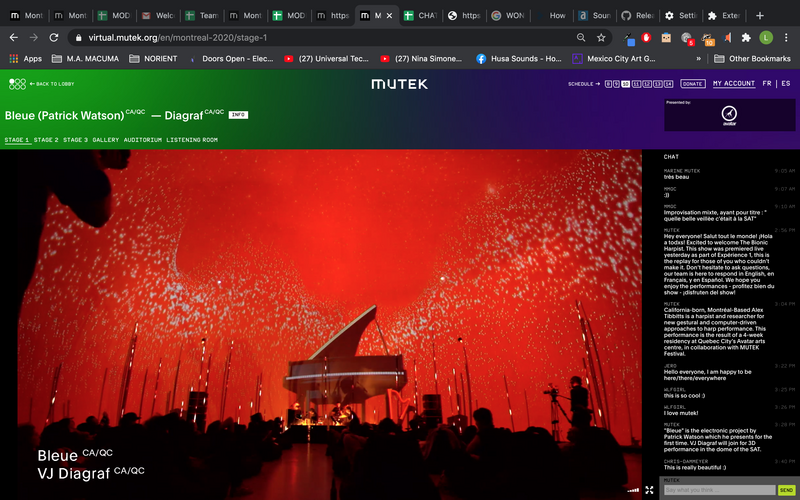Click the red stop-hand adblock extension

646,37
